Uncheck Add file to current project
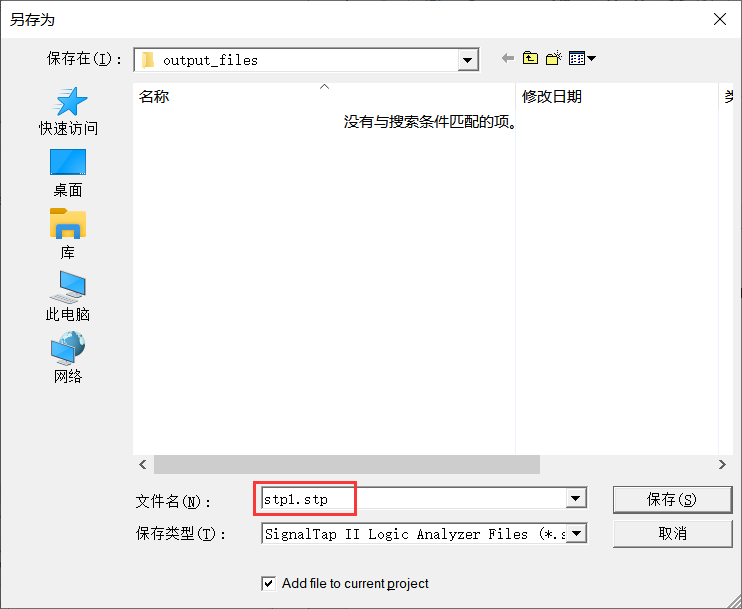This screenshot has height=609, width=742. pos(268,583)
